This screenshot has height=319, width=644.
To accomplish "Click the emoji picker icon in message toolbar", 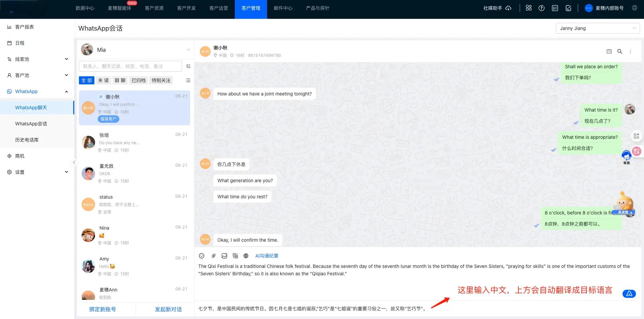I will click(x=202, y=256).
